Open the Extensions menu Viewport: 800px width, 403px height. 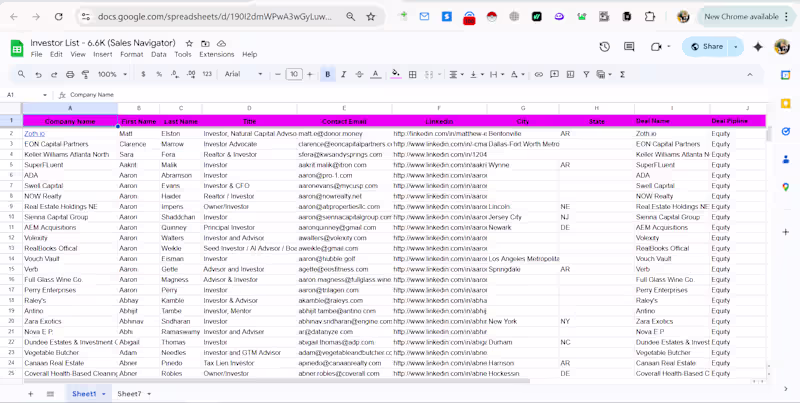(x=217, y=54)
